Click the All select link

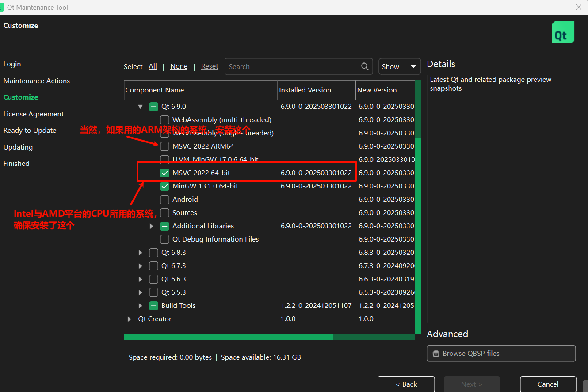coord(153,66)
